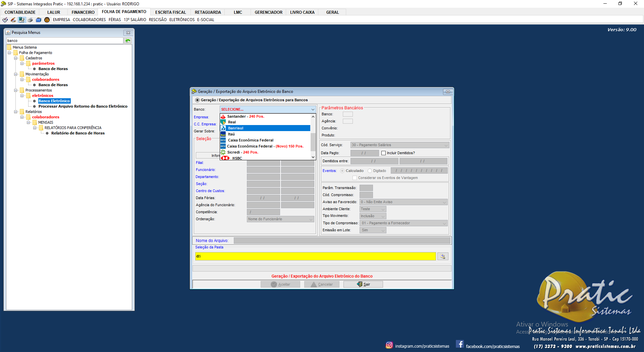Collapse the Processamentos tree node
The width and height of the screenshot is (644, 352).
[x=16, y=90]
